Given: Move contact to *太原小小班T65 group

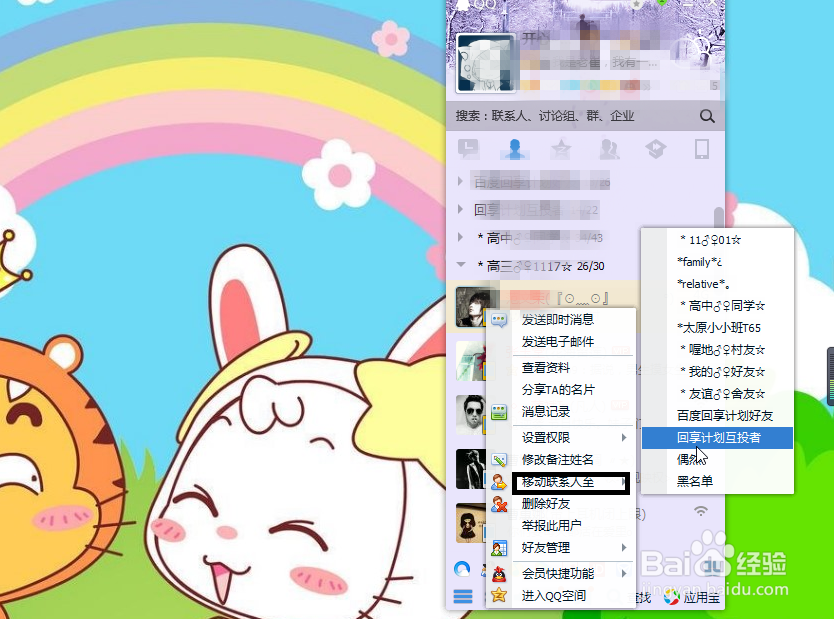Looking at the screenshot, I should pos(717,328).
